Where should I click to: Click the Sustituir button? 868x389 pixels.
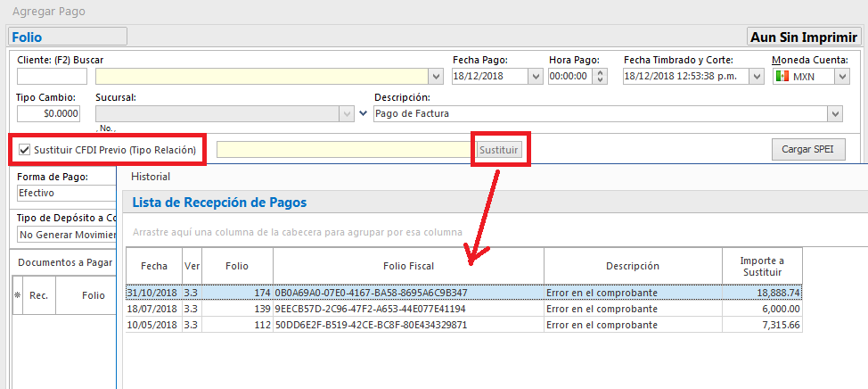pyautogui.click(x=499, y=150)
